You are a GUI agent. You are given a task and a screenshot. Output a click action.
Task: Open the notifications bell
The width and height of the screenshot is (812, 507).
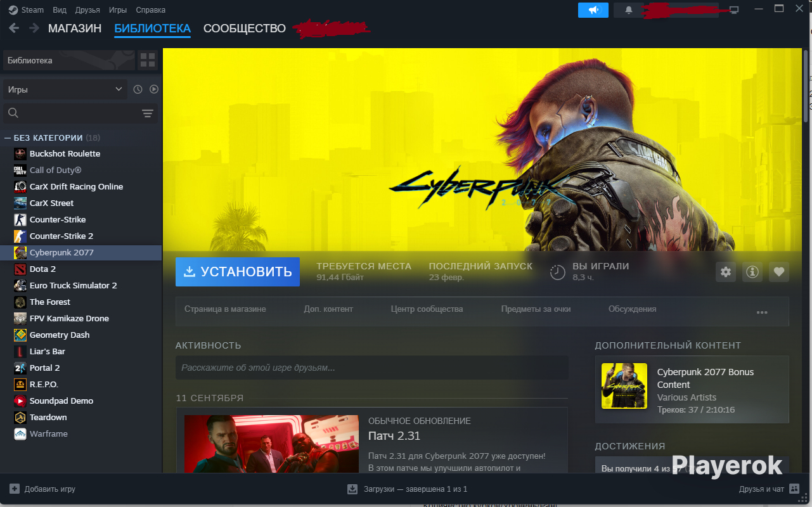click(x=629, y=10)
